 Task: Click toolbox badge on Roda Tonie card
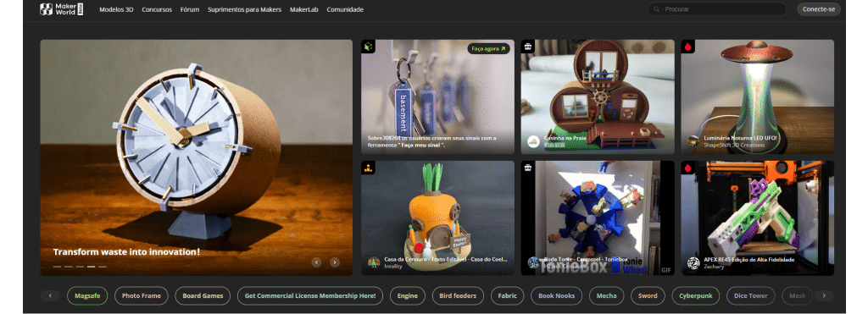[527, 168]
